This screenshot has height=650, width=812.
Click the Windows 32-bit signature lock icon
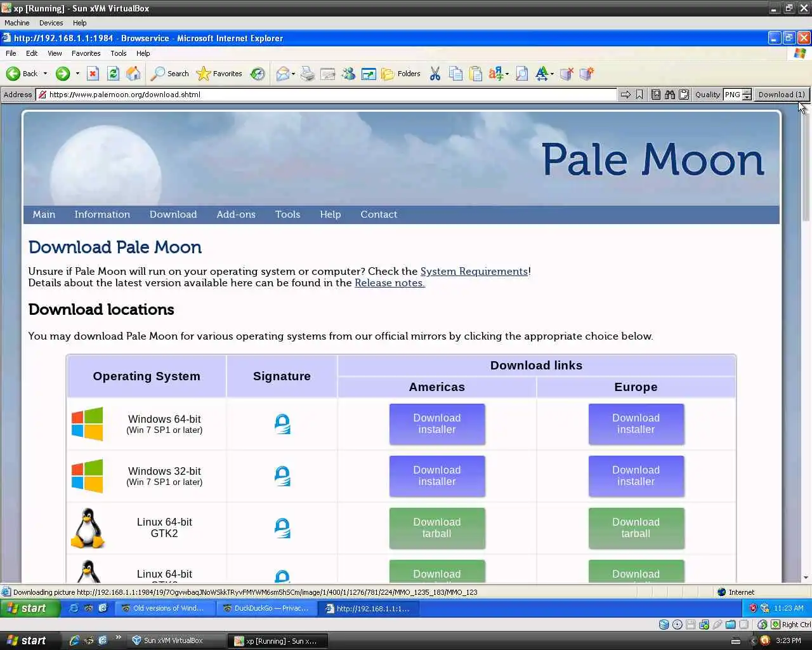(282, 476)
